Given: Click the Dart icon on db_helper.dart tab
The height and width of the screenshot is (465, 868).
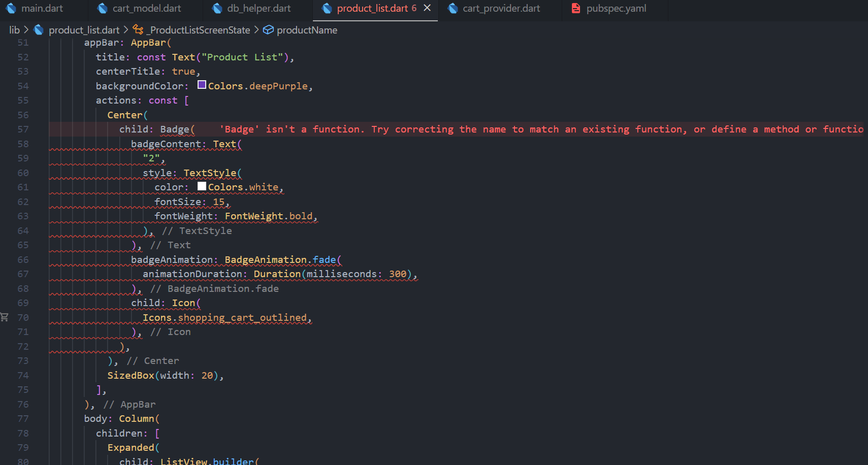Looking at the screenshot, I should pos(217,9).
